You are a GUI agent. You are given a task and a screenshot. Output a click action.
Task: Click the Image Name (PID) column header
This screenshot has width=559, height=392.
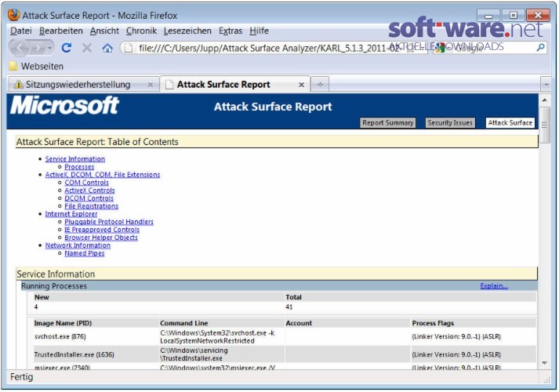[63, 323]
